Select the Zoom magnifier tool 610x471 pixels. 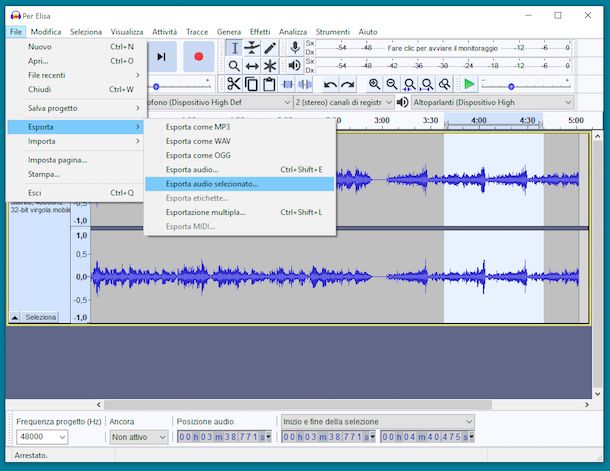point(234,66)
